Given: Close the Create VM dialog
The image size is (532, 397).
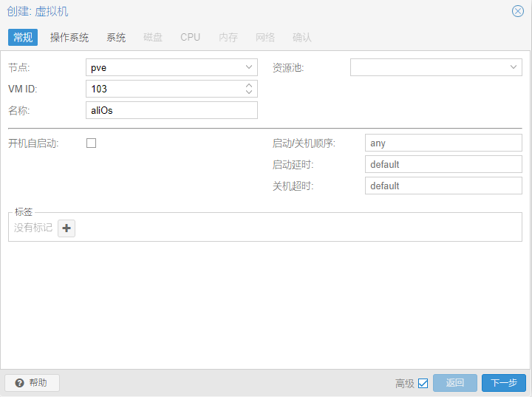Looking at the screenshot, I should tap(518, 12).
